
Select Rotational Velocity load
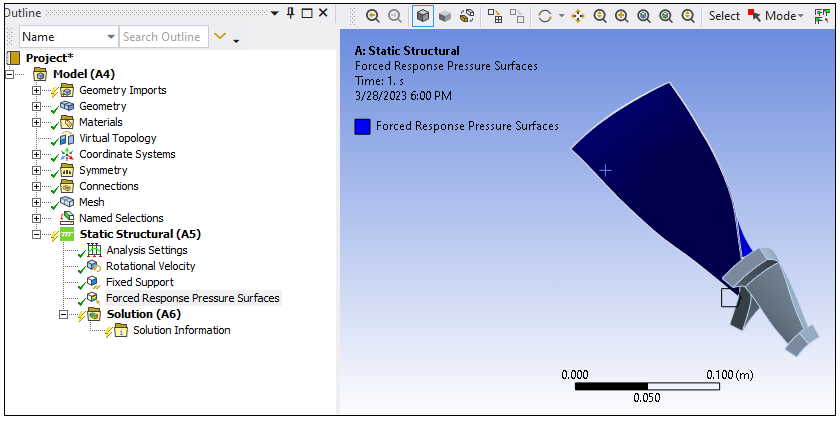tap(151, 266)
